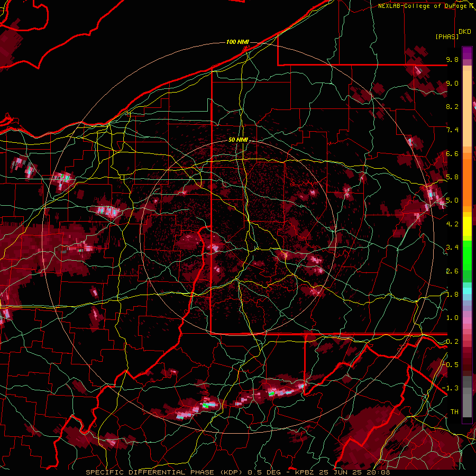This screenshot has height=476, width=476.
Task: Click the 7.4 value on the color scale
Action: (x=452, y=130)
